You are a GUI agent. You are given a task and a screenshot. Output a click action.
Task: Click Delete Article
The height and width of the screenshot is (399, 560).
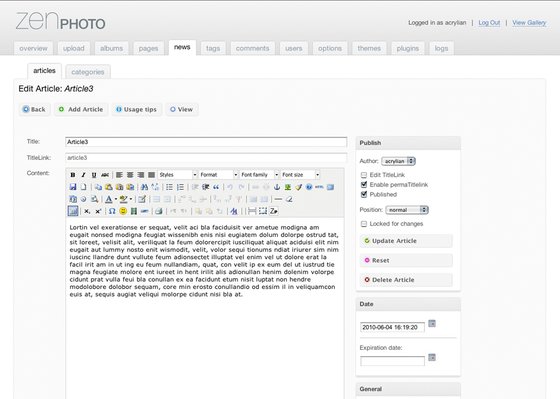(x=406, y=280)
